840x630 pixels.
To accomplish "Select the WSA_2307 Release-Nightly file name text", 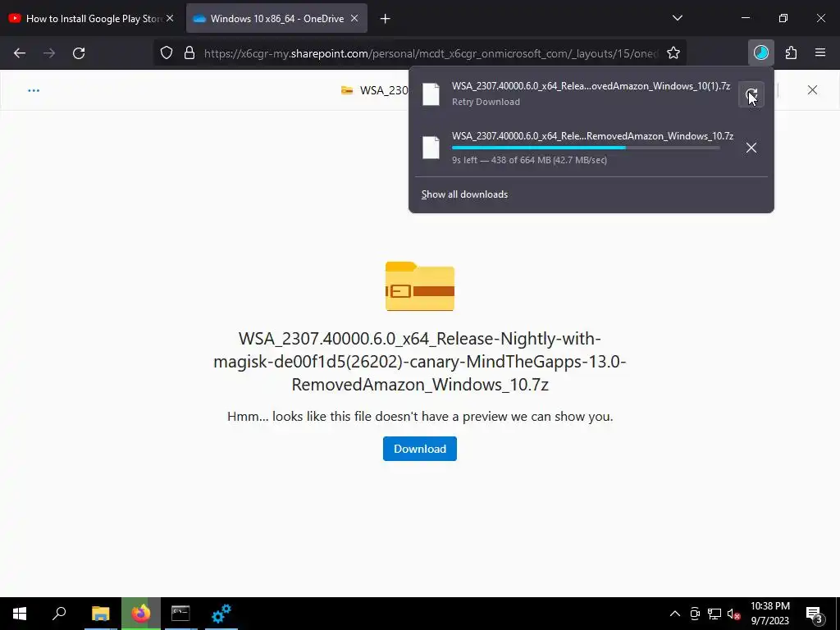I will [420, 362].
